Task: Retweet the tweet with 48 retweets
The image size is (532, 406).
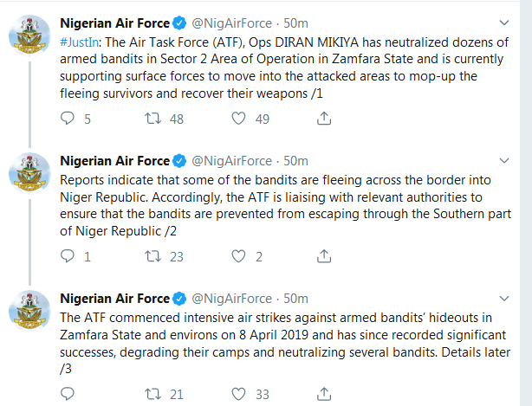Action: [153, 119]
